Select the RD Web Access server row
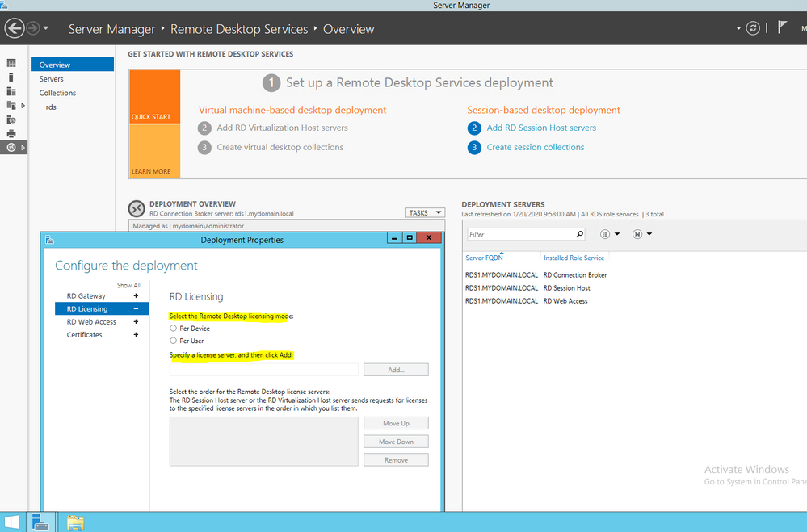The image size is (807, 532). pyautogui.click(x=526, y=301)
